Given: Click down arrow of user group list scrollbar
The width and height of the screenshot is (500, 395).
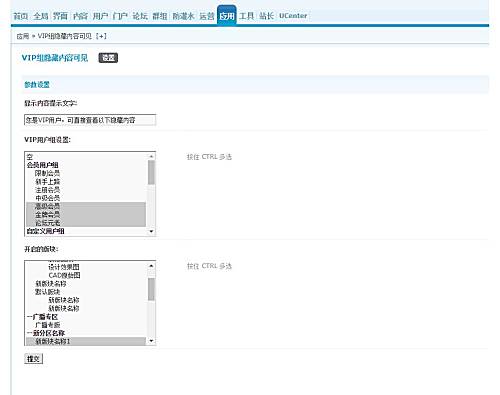Looking at the screenshot, I should (x=151, y=231).
